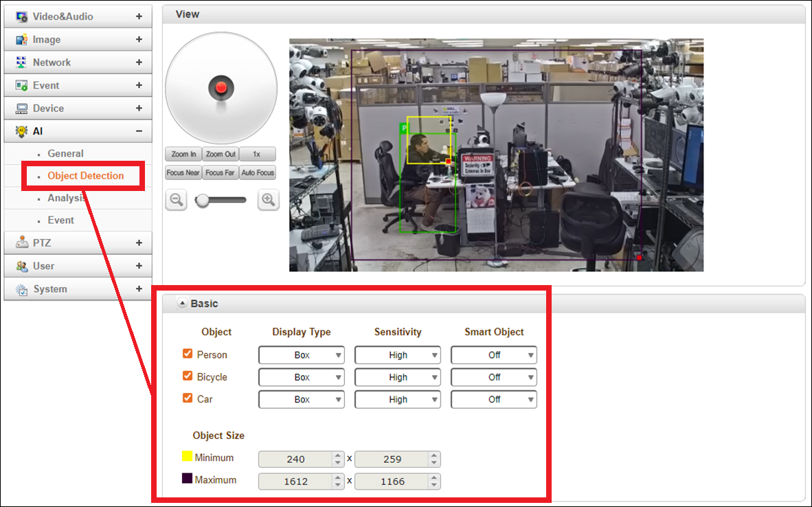
Task: Open Car Sensitivity dropdown
Action: 398,400
